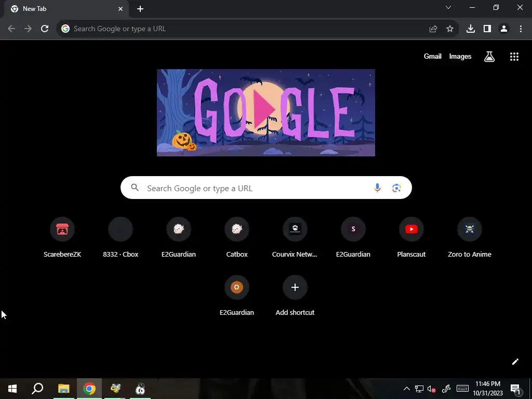
Task: Open the E2Guardian shortcut left of Catbox
Action: point(179,237)
